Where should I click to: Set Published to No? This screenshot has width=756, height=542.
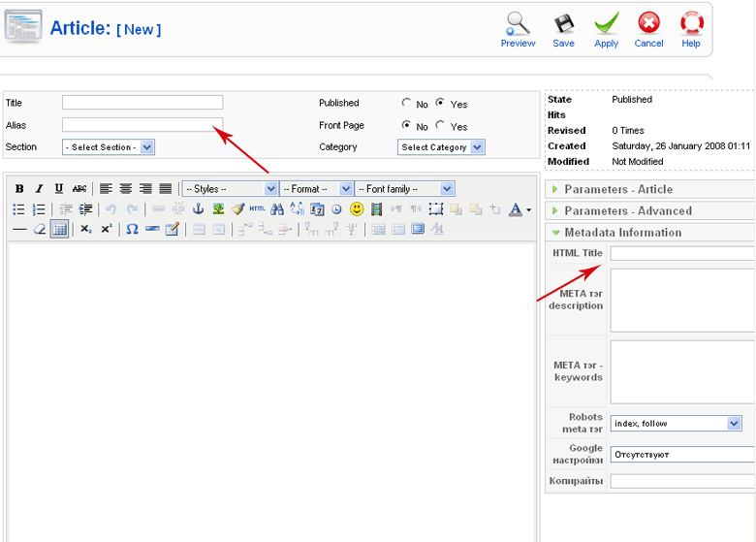pos(406,103)
